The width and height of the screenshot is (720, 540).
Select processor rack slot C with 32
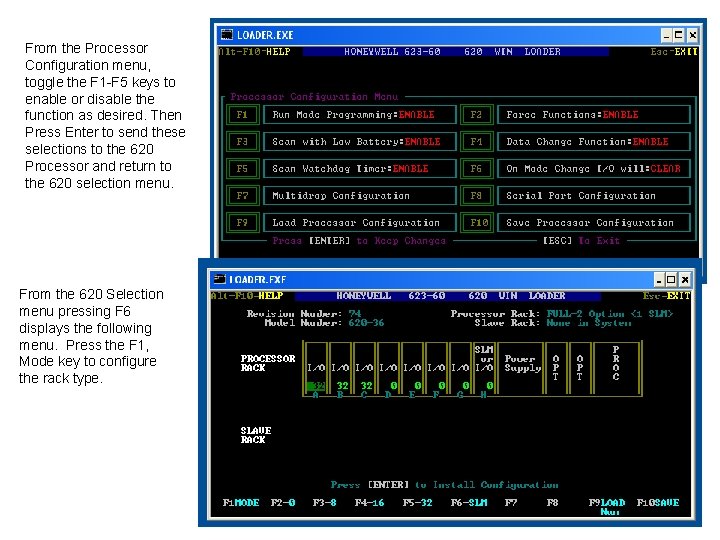[364, 369]
